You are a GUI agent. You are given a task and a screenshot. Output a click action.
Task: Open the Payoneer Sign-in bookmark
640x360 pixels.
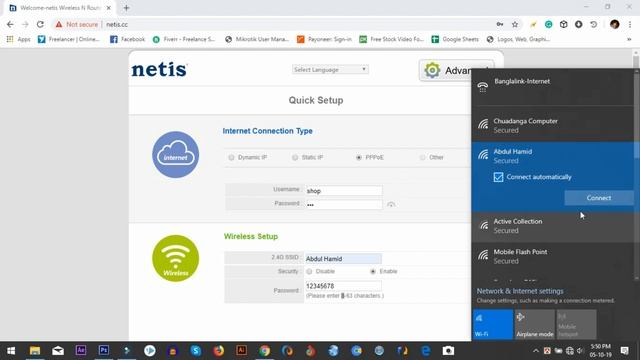point(324,39)
